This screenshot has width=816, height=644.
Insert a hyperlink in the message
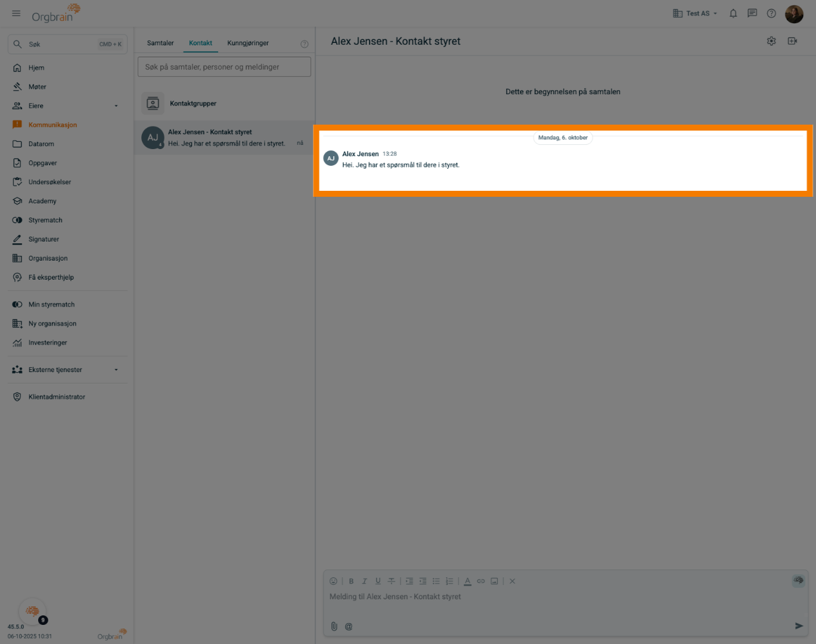[481, 581]
